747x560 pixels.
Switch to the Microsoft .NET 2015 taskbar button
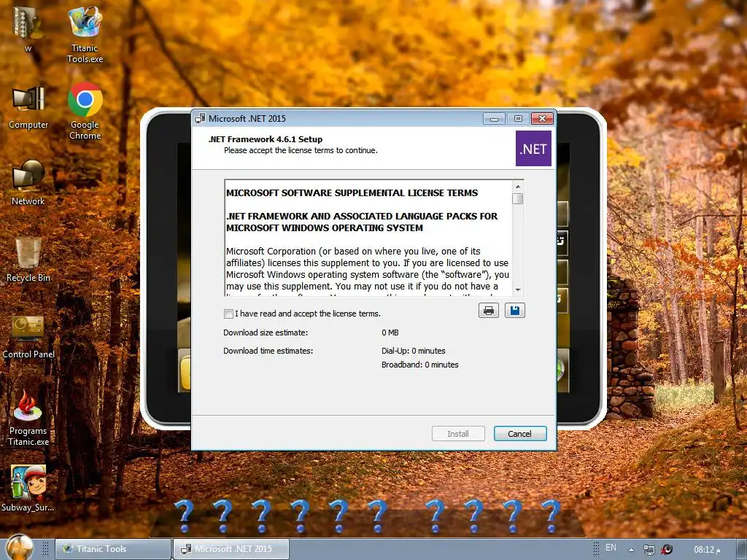pyautogui.click(x=231, y=549)
